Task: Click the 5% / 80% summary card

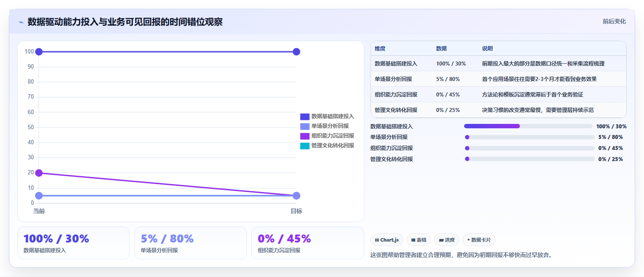Action: click(x=191, y=243)
